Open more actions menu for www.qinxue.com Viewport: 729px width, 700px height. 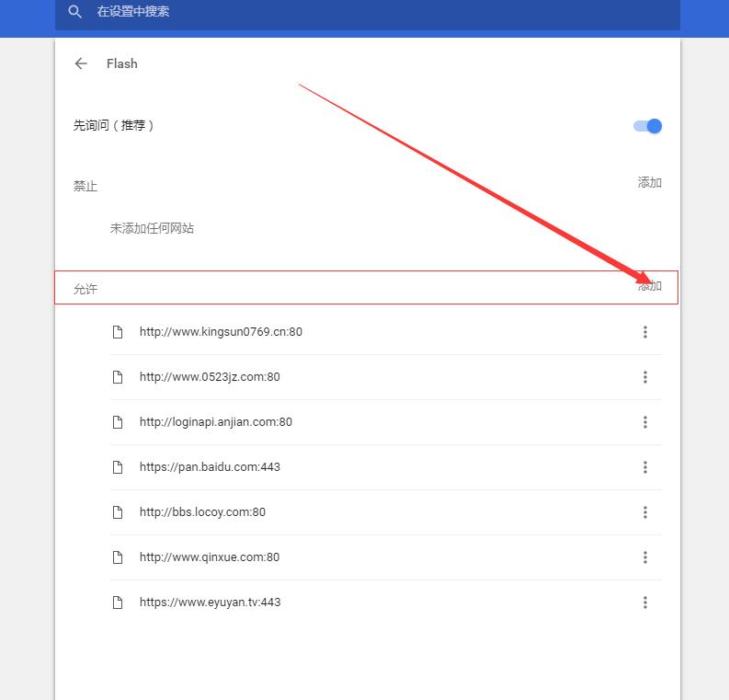(644, 557)
